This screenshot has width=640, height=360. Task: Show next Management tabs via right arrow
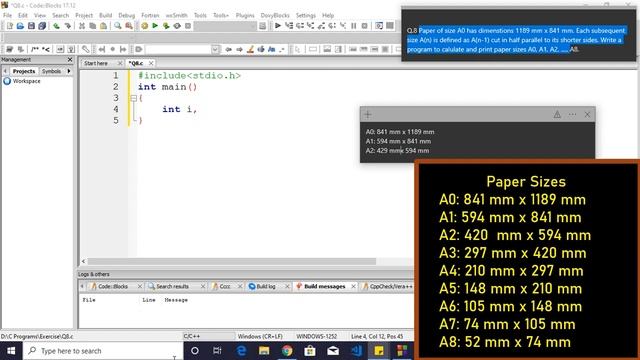(x=69, y=71)
